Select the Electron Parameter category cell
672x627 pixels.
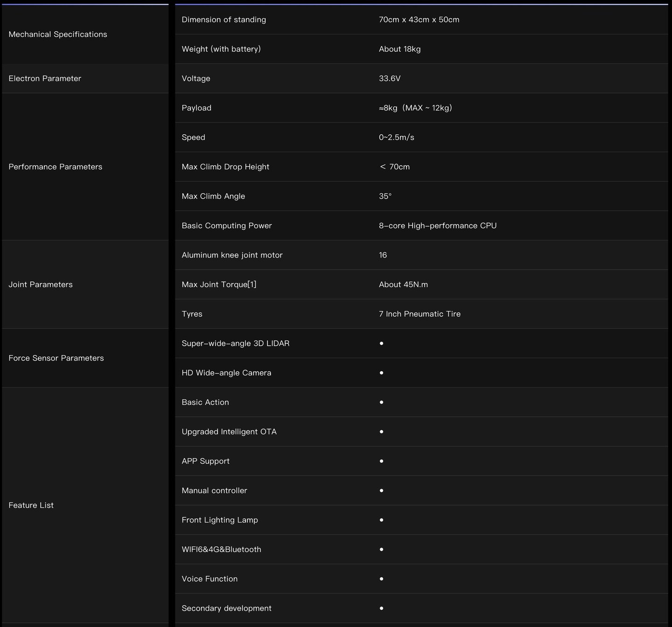click(x=45, y=78)
